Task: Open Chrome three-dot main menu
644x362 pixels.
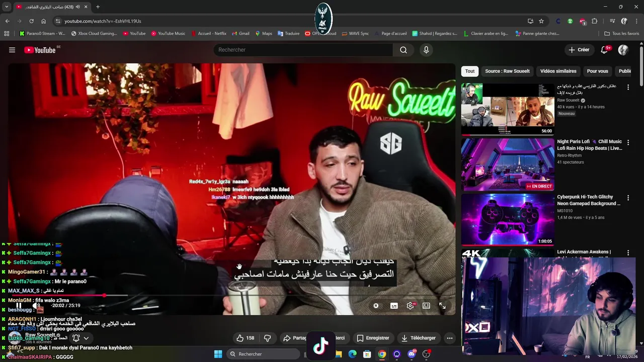Action: tap(636, 21)
